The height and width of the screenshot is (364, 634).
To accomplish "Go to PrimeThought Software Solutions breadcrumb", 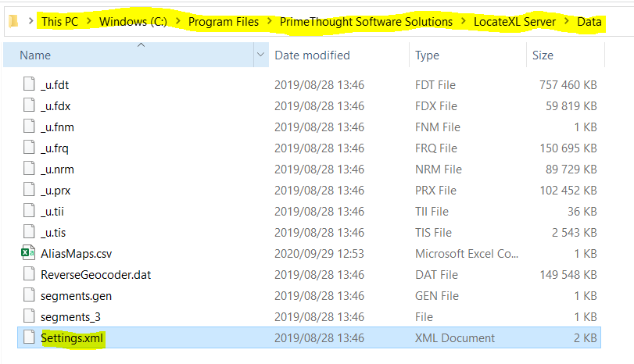I will [x=366, y=22].
